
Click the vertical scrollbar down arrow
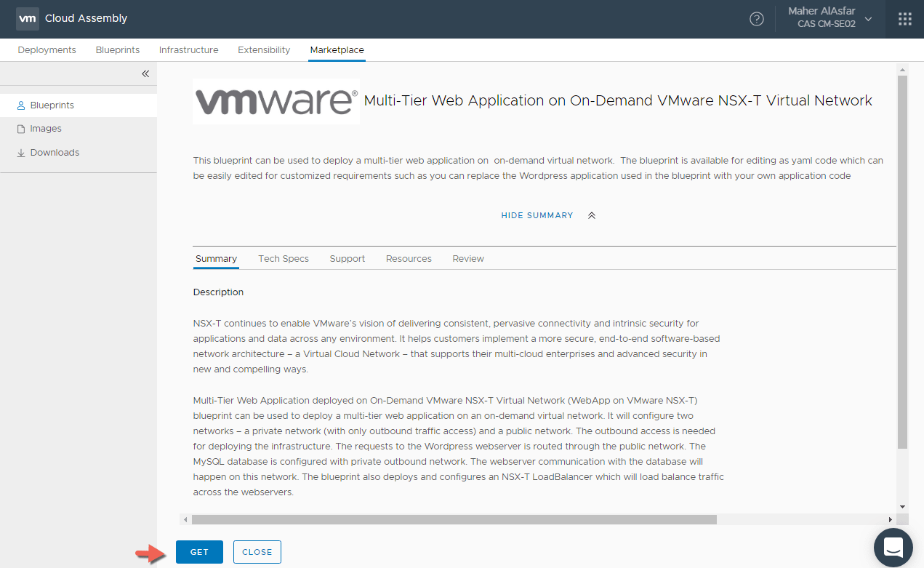902,506
